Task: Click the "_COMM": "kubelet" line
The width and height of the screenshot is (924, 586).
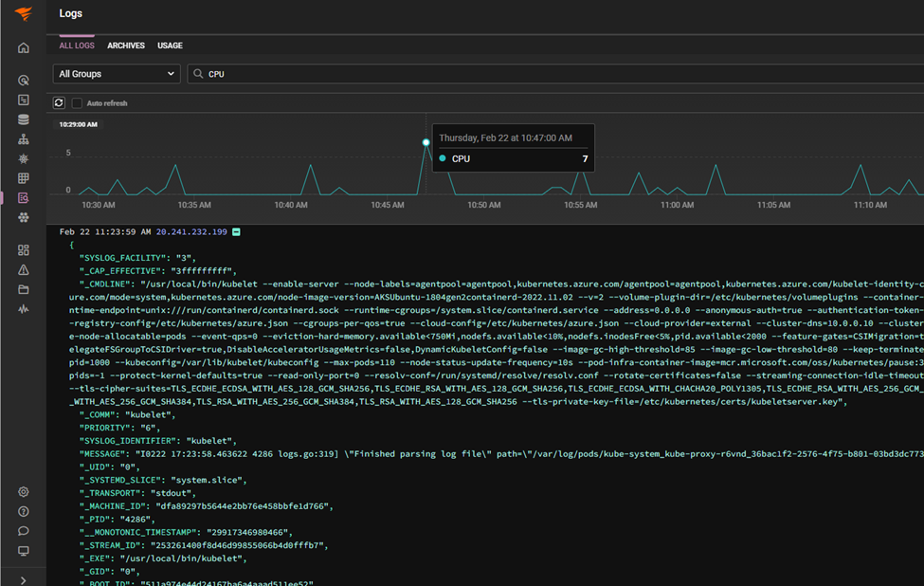Action: [x=127, y=415]
